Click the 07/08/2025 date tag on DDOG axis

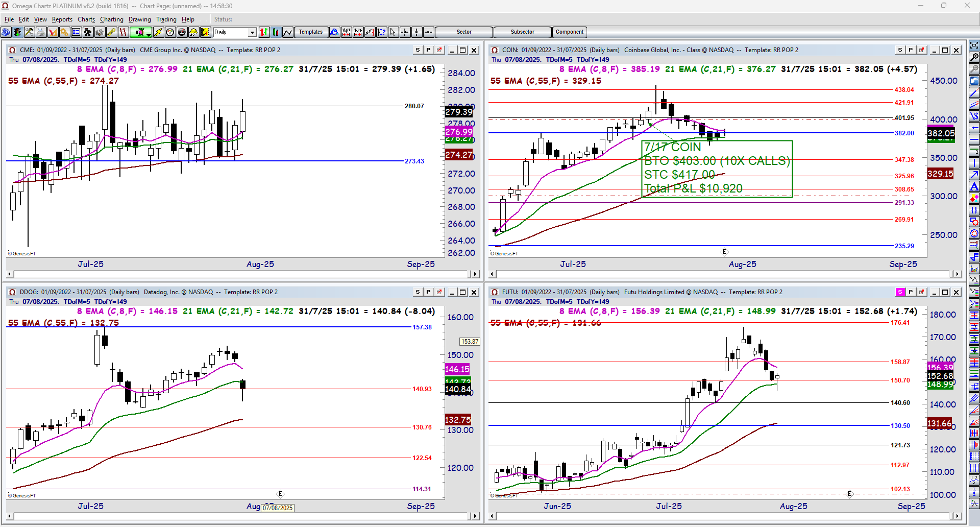pos(278,508)
